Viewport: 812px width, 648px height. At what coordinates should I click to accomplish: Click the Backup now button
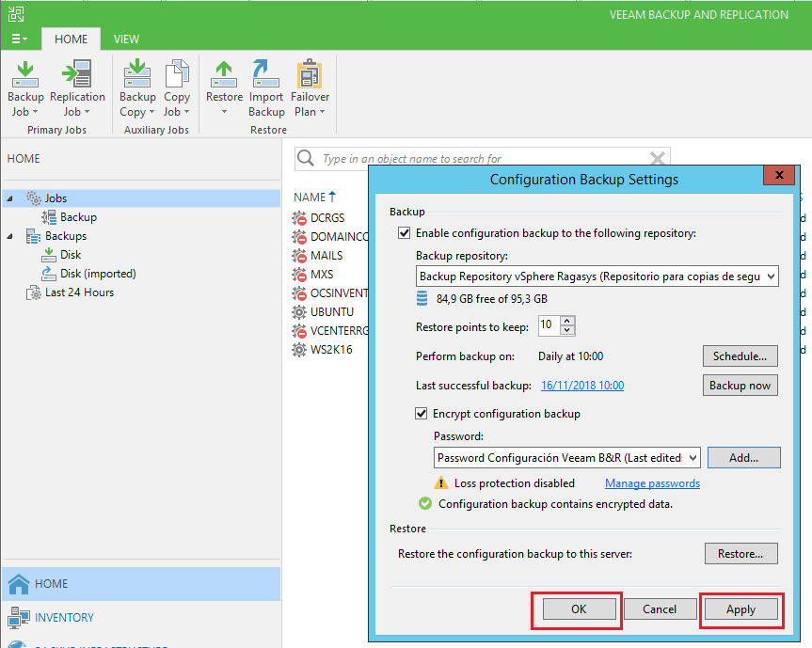pos(740,385)
